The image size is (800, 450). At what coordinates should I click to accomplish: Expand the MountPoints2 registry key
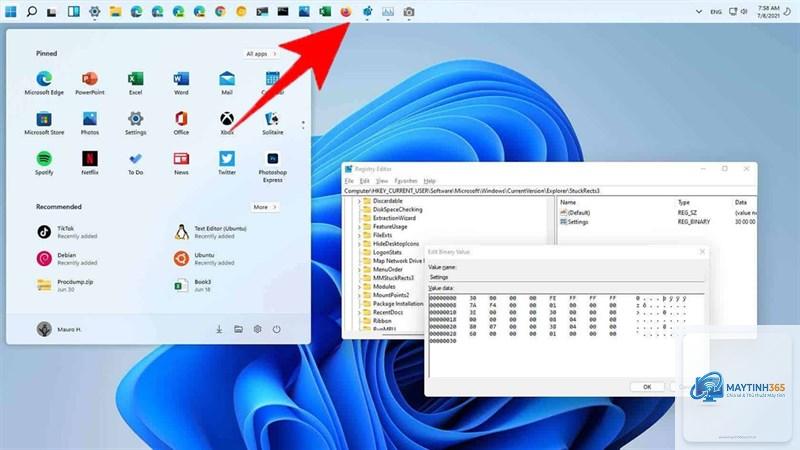tap(359, 295)
